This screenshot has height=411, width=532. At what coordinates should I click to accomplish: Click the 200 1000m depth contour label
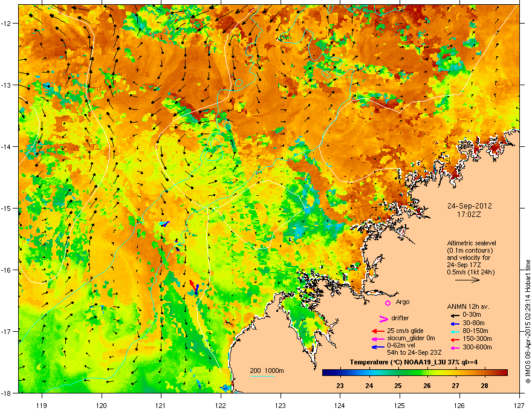267,371
